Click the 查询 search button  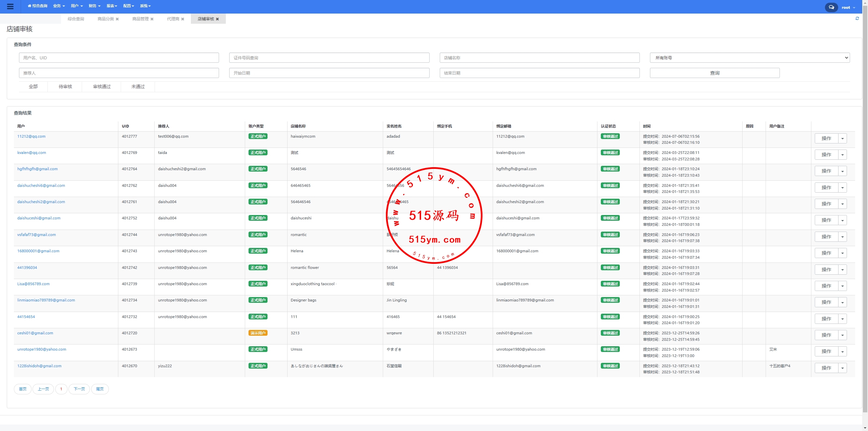point(714,73)
